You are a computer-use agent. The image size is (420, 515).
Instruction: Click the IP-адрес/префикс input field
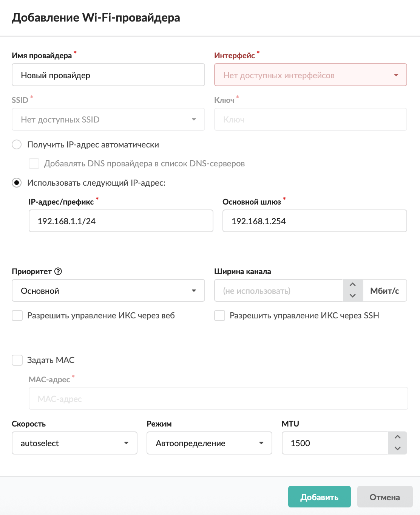tap(121, 221)
